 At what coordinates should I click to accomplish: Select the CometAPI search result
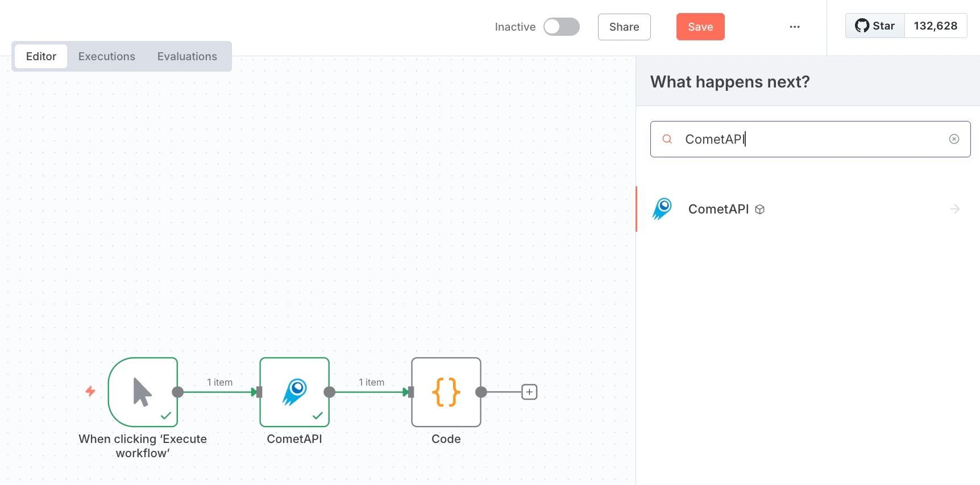coord(808,209)
